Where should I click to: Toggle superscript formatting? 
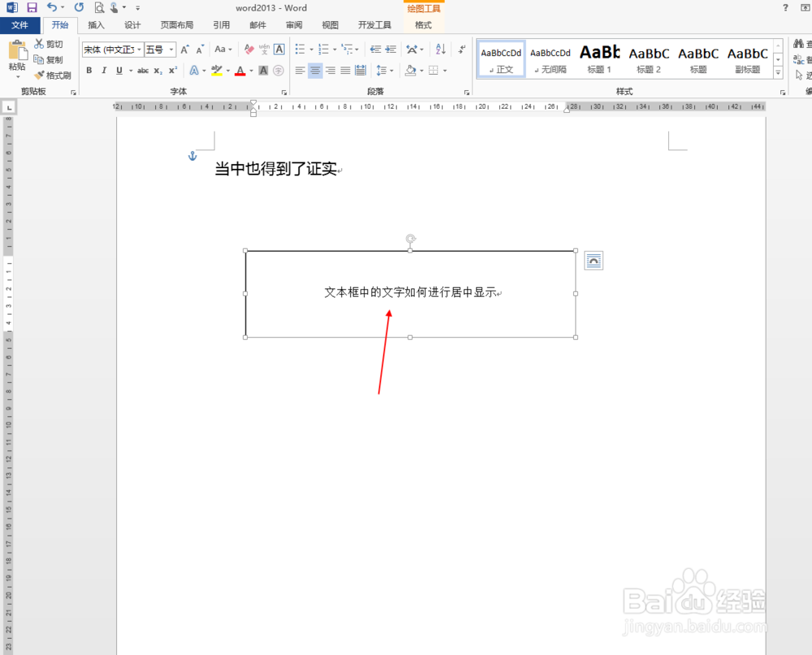point(173,71)
